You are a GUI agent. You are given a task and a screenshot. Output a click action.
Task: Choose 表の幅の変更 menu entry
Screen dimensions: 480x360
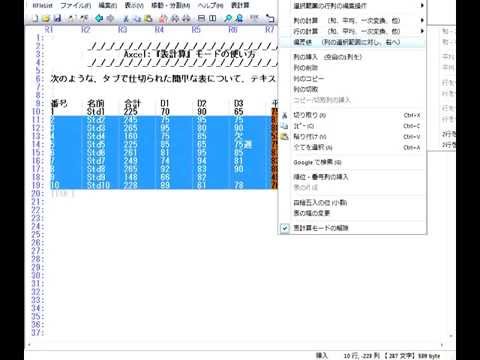352,213
